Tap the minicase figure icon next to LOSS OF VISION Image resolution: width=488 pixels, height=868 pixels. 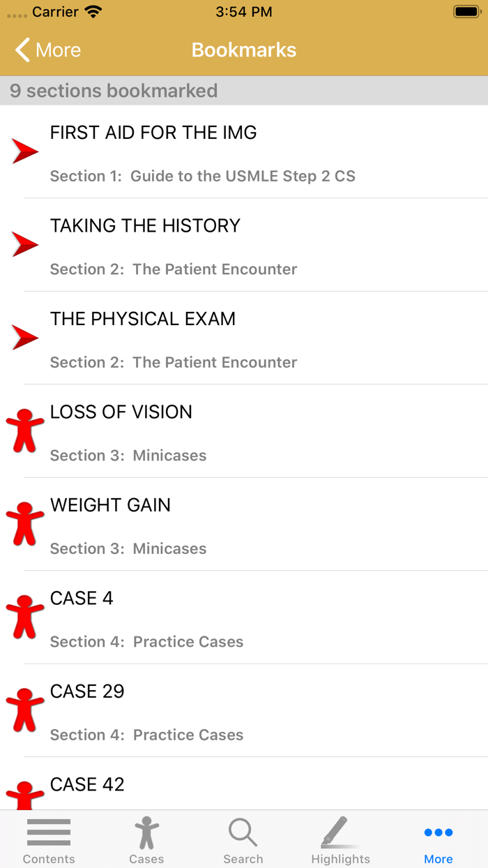(24, 430)
